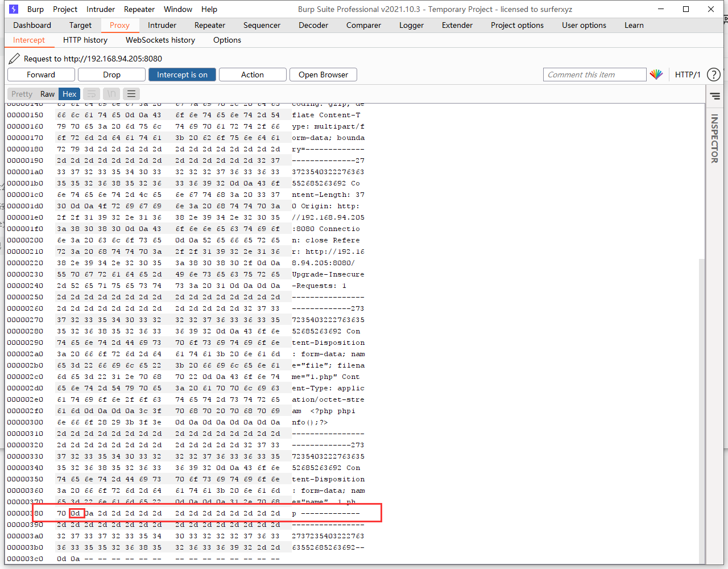Image resolution: width=728 pixels, height=569 pixels.
Task: Open the User options tab
Action: 584,25
